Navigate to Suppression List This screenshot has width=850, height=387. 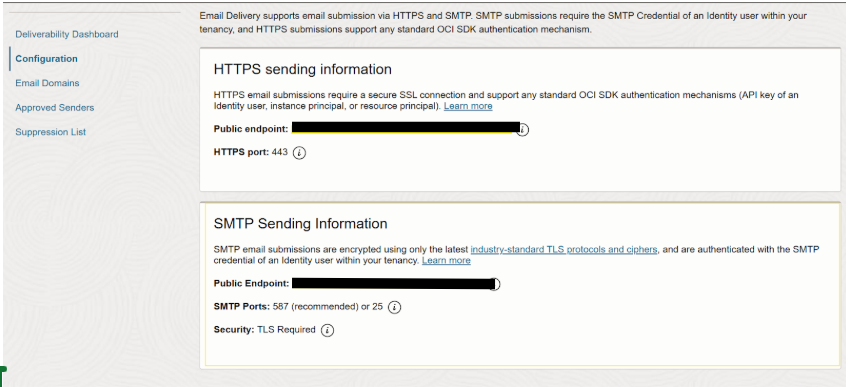(x=50, y=132)
